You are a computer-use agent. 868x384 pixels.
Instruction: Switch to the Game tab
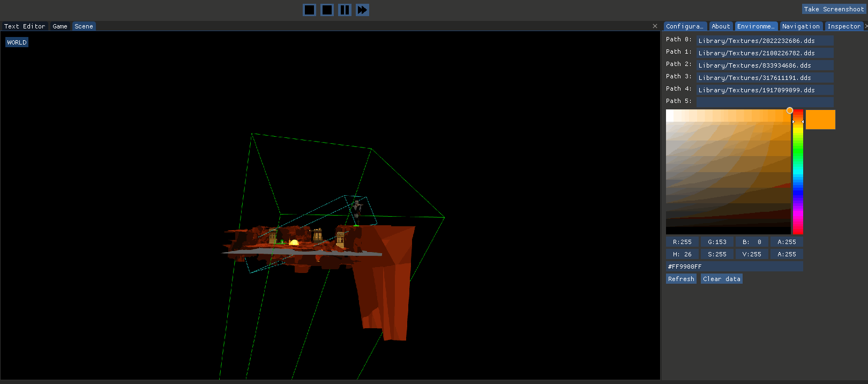pyautogui.click(x=60, y=26)
